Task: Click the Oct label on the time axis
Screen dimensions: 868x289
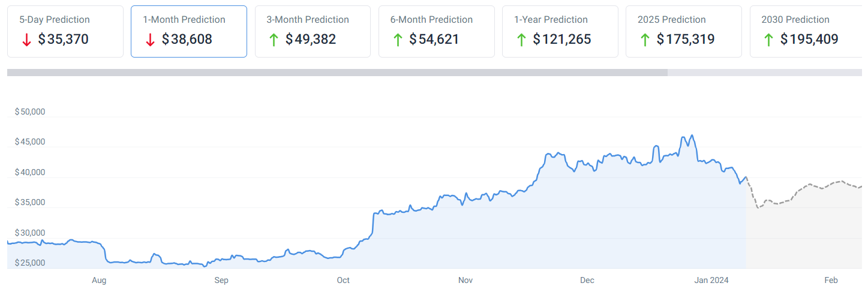Action: click(x=343, y=280)
